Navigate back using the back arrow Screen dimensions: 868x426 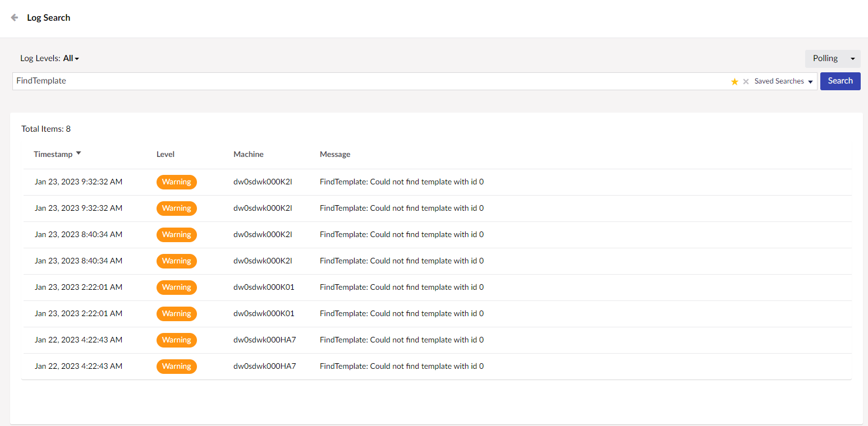pyautogui.click(x=15, y=17)
